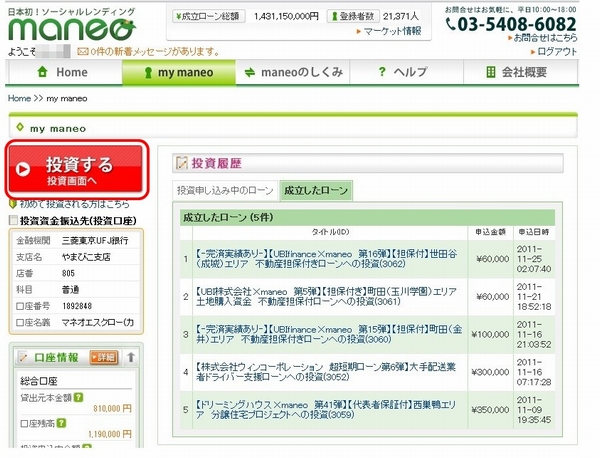Click the red 投資する button
Viewport: 600px width, 458px height.
77,170
